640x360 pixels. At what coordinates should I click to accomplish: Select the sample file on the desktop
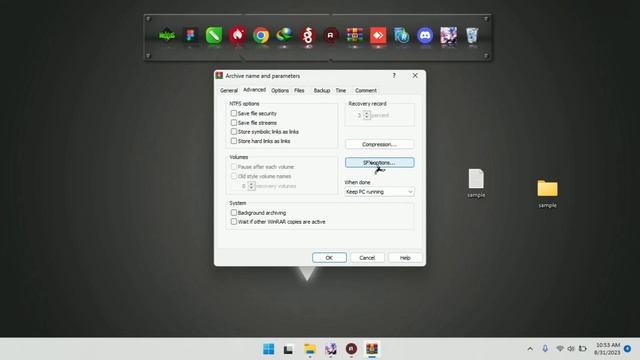coord(476,183)
